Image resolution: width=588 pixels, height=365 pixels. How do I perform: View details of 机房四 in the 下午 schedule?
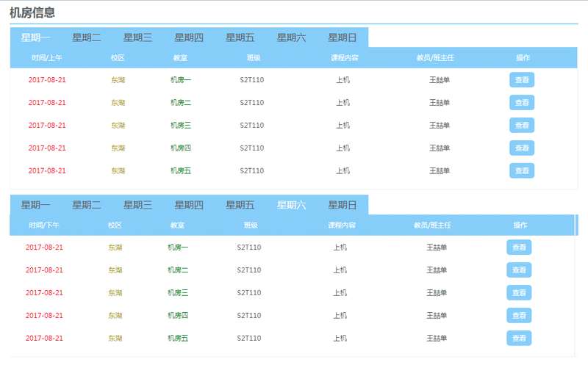point(519,316)
